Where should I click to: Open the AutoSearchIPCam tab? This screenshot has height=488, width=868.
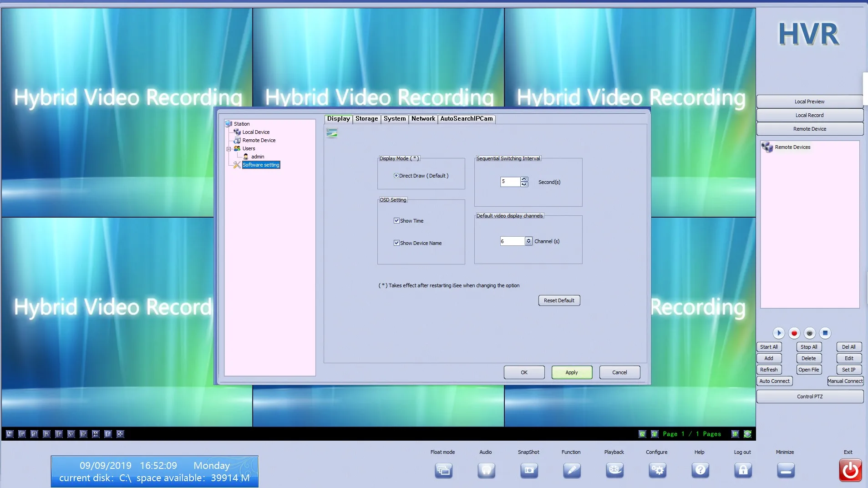pyautogui.click(x=467, y=119)
